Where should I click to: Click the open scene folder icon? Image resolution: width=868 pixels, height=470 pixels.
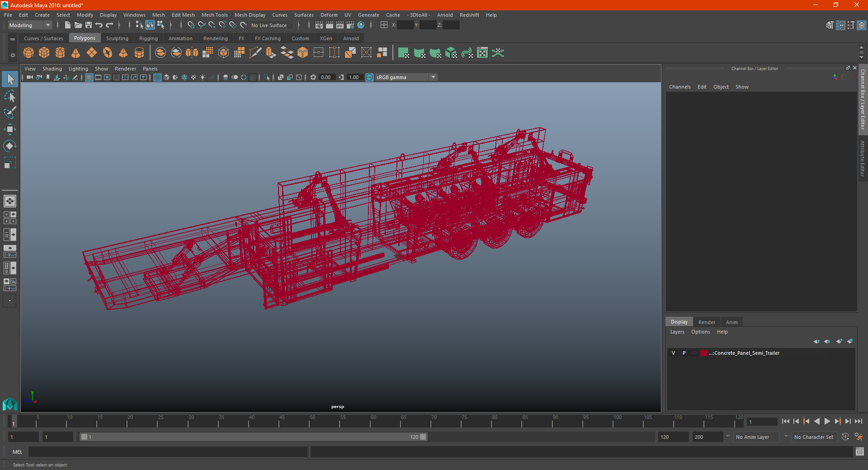(78, 25)
